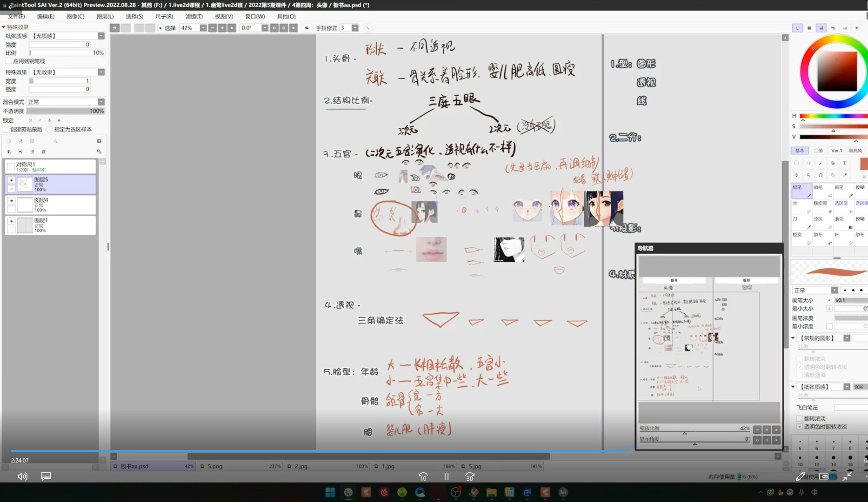Choose the eyedropper color picker tool
Image resolution: width=868 pixels, height=502 pixels.
pos(845,175)
